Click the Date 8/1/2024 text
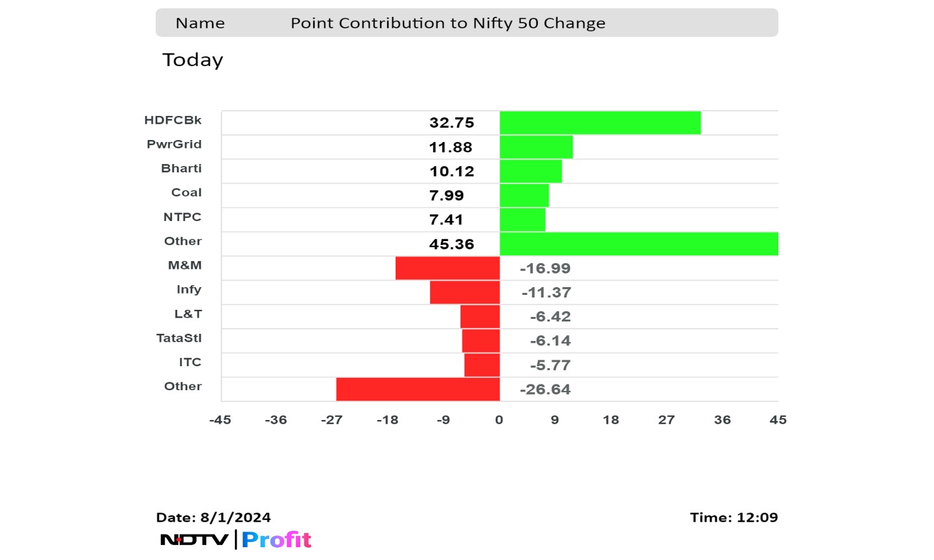The image size is (934, 560). [213, 517]
